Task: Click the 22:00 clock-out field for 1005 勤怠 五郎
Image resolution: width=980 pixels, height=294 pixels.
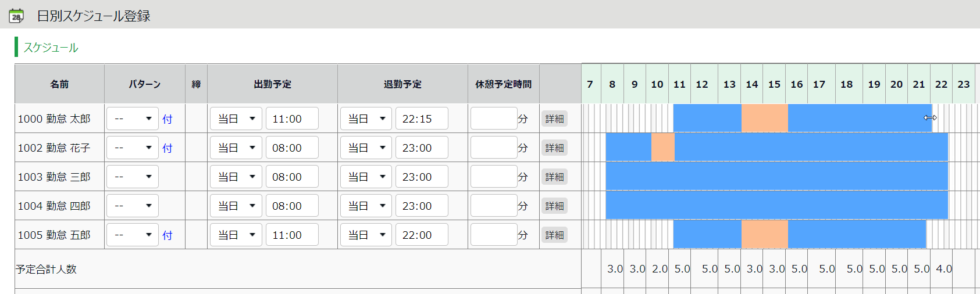Action: pos(422,235)
